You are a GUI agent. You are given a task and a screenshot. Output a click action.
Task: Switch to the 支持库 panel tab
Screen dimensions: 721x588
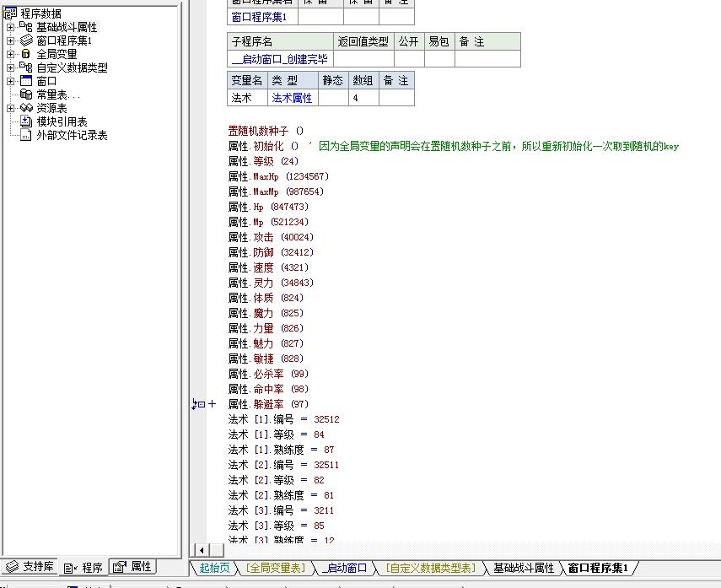click(x=30, y=566)
